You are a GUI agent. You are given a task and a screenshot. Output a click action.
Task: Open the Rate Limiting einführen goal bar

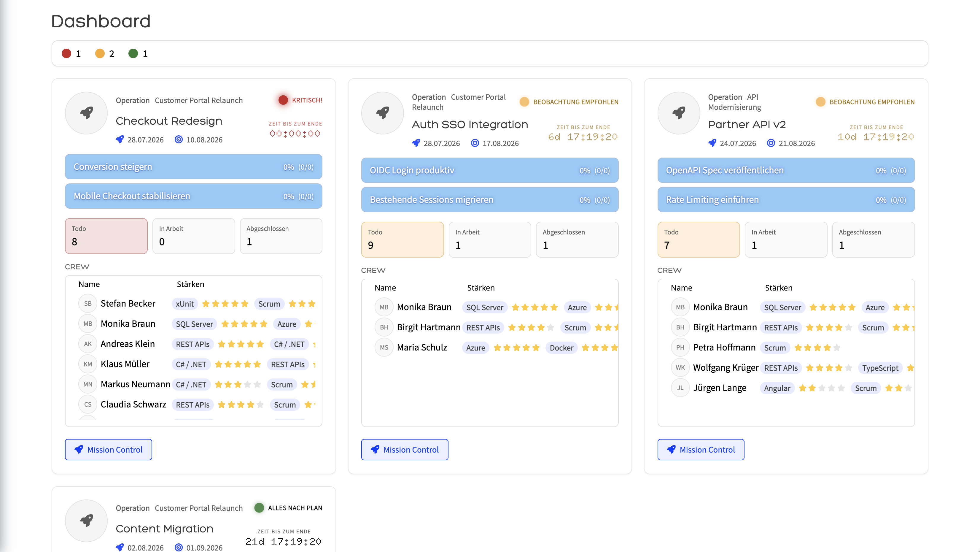[786, 199]
